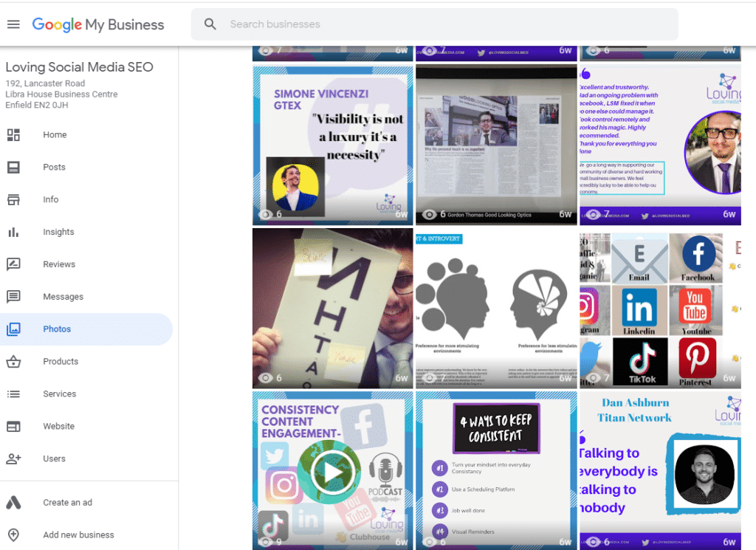
Task: Click the Add new business pin icon
Action: (x=13, y=534)
